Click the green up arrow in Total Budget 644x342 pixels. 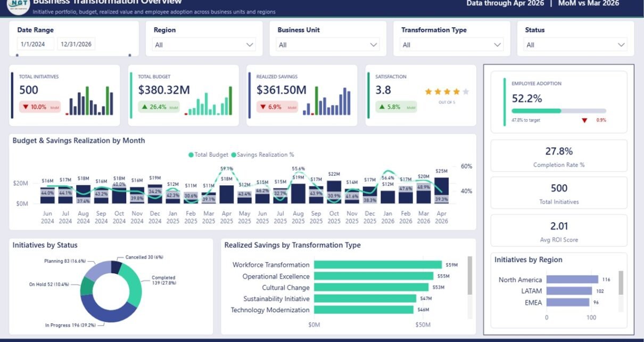[144, 107]
